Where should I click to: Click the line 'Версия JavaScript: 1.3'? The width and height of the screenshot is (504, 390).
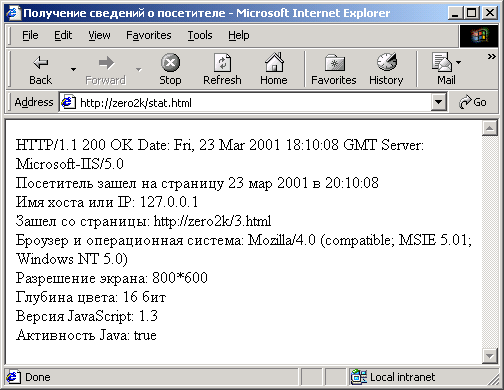point(87,316)
